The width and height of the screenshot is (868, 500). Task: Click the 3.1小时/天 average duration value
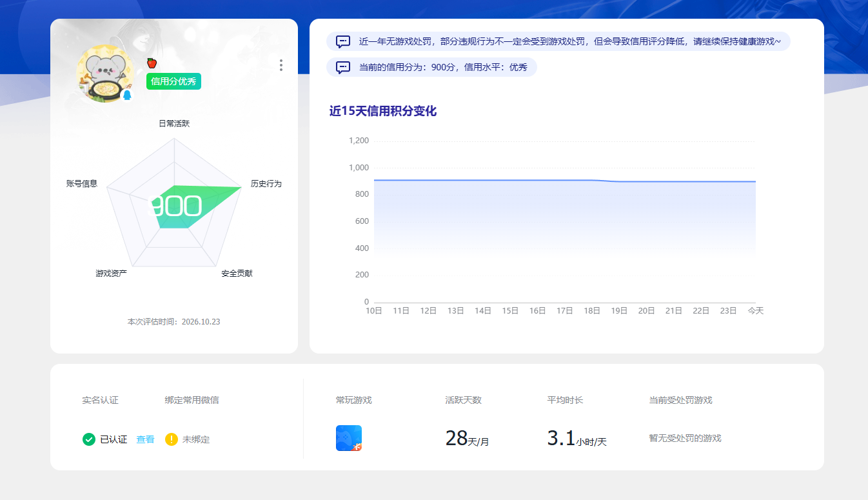click(x=577, y=439)
